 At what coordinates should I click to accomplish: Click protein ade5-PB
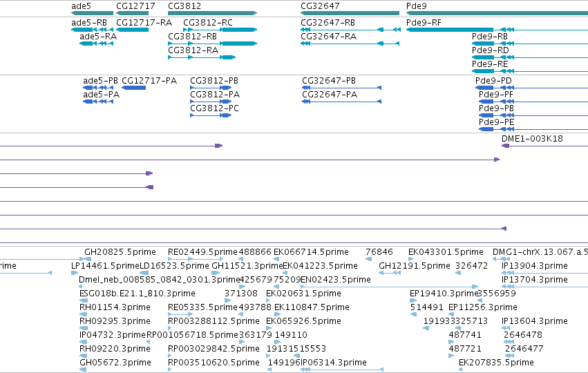[100, 81]
